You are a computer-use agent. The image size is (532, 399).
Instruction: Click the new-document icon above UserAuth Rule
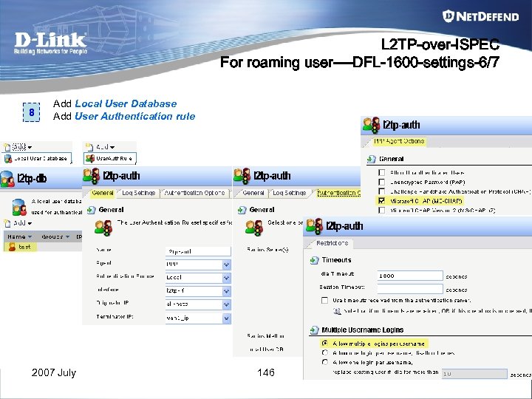89,147
